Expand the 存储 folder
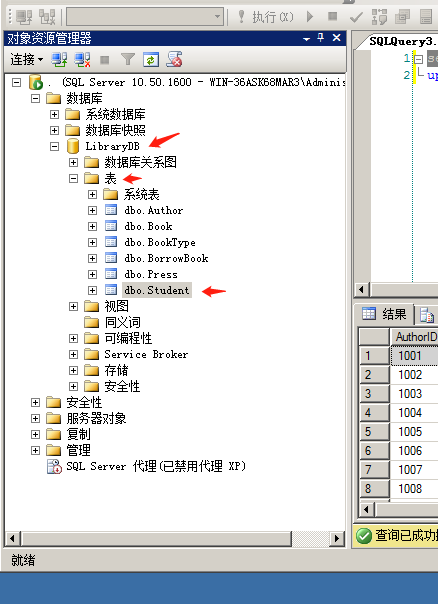This screenshot has height=604, width=438. click(x=73, y=370)
